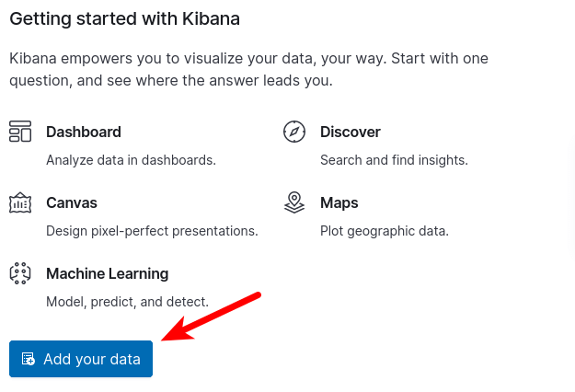The height and width of the screenshot is (392, 575).
Task: Click "Model, predict, and detect" description
Action: tap(127, 302)
